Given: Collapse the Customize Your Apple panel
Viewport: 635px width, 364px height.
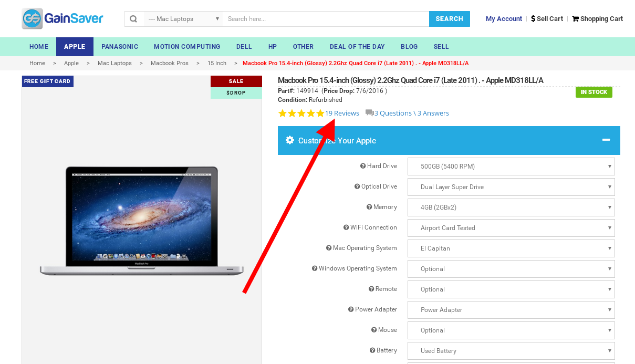Looking at the screenshot, I should pyautogui.click(x=606, y=140).
